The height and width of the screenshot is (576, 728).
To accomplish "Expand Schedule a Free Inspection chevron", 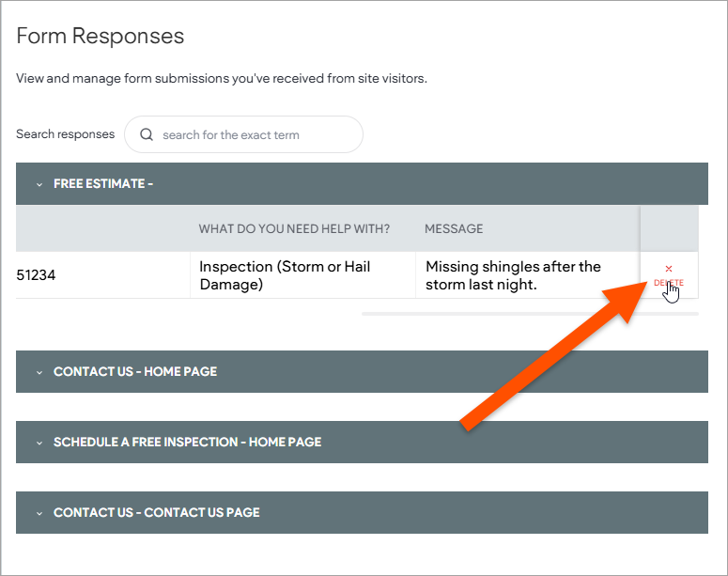I will point(39,443).
